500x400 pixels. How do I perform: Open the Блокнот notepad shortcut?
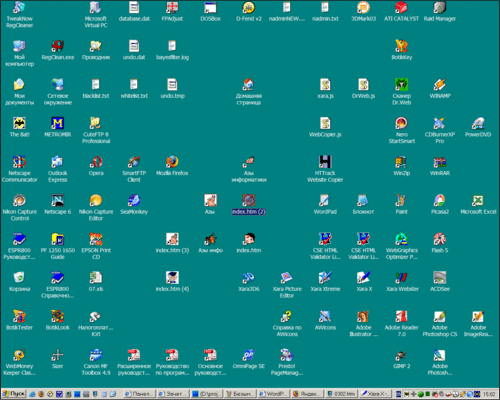click(x=363, y=200)
